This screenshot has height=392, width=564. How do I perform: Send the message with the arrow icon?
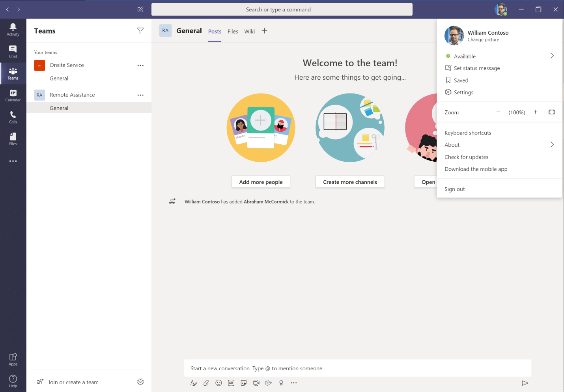(x=525, y=383)
